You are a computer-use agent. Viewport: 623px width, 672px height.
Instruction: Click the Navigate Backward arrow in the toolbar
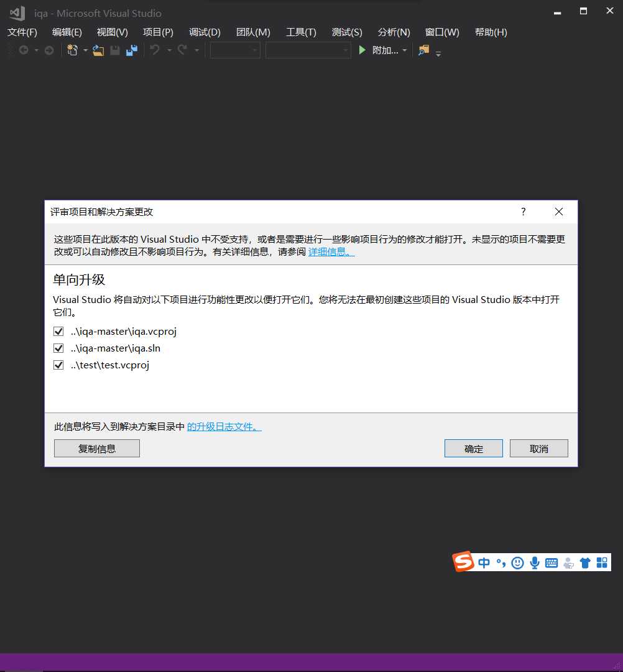pyautogui.click(x=24, y=50)
